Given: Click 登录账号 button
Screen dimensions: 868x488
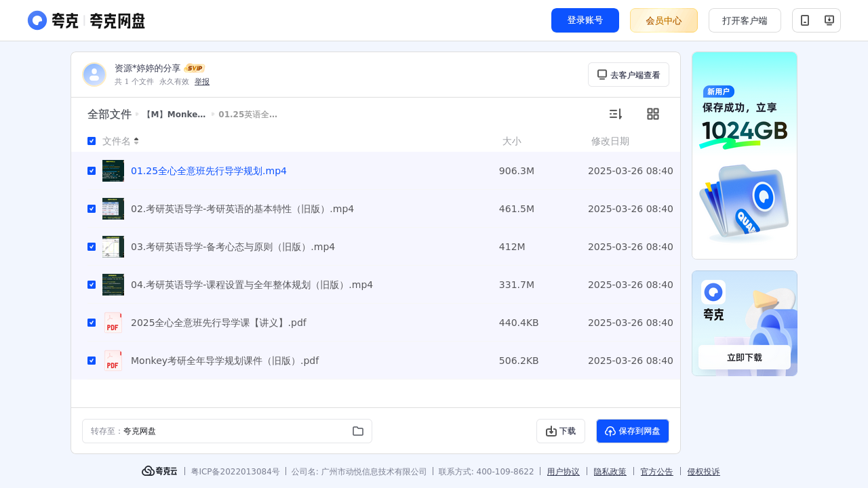Looking at the screenshot, I should 585,20.
